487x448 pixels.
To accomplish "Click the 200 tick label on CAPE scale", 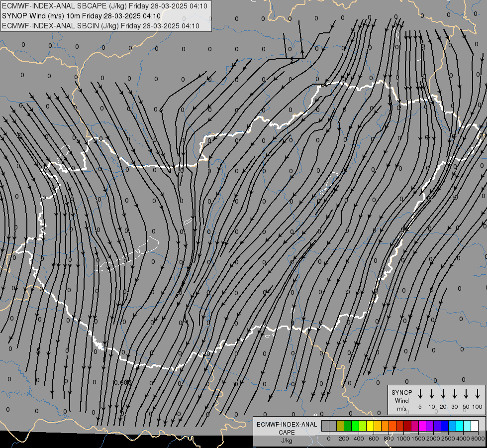I will tap(344, 439).
